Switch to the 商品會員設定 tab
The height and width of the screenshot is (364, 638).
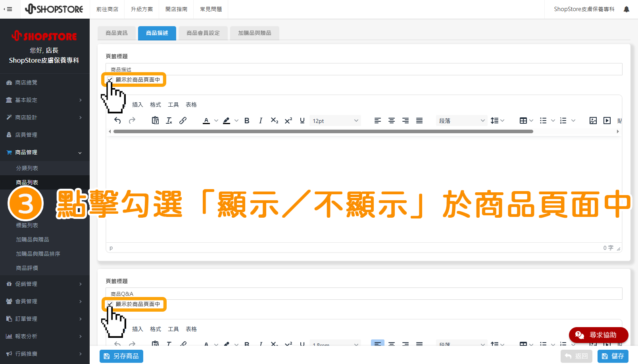[x=203, y=33]
